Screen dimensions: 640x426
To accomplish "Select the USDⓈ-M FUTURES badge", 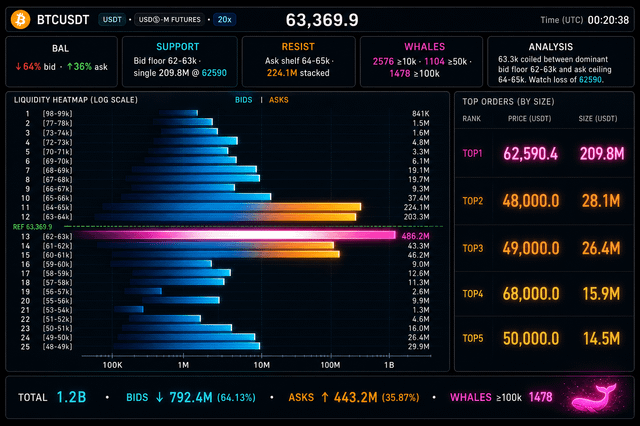I will pos(169,19).
